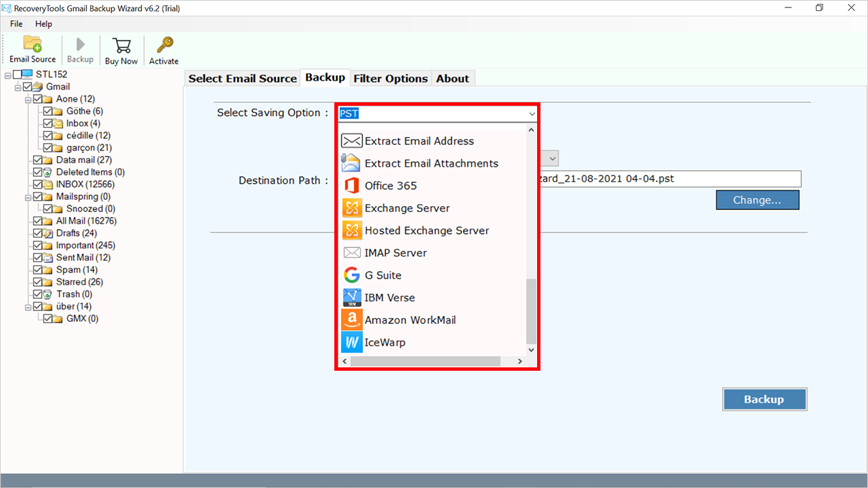Screen dimensions: 868x488
Task: Switch to Filter Options tab
Action: (391, 79)
